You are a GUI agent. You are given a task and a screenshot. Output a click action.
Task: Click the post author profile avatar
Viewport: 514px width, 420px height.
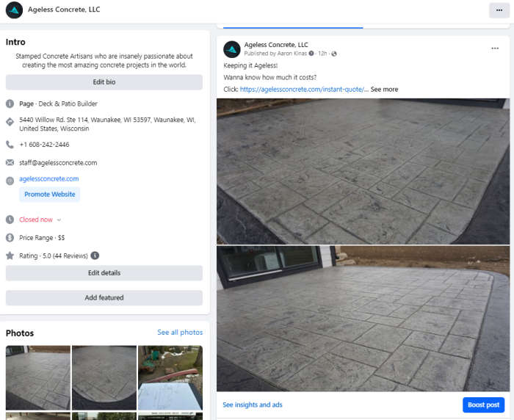(232, 49)
